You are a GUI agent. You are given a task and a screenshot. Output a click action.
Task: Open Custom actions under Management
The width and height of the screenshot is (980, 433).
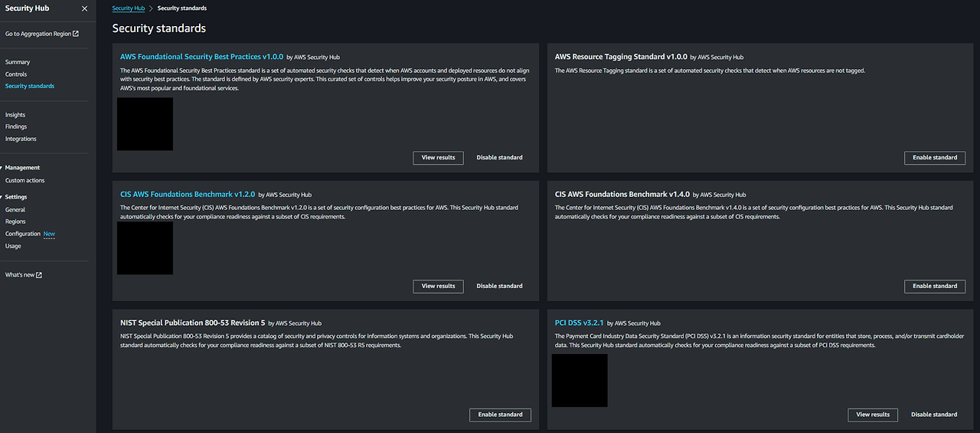pos(25,180)
